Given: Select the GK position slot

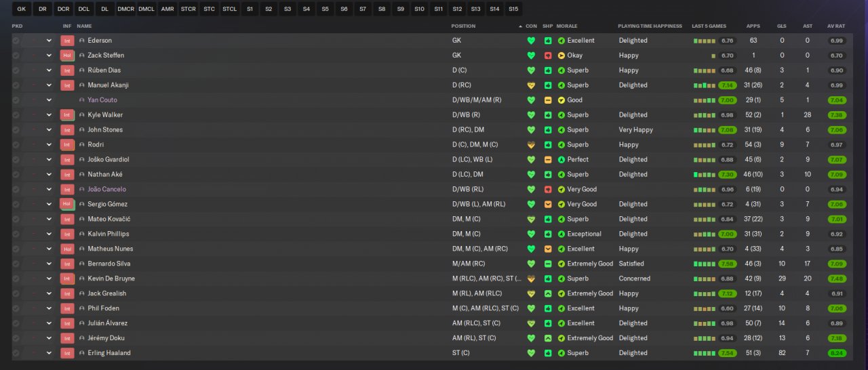Looking at the screenshot, I should coord(22,9).
